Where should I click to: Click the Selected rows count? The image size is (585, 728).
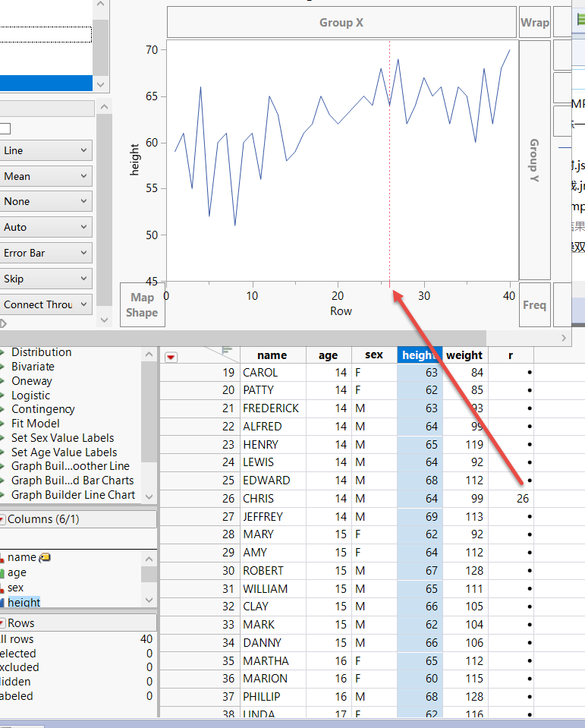click(149, 654)
